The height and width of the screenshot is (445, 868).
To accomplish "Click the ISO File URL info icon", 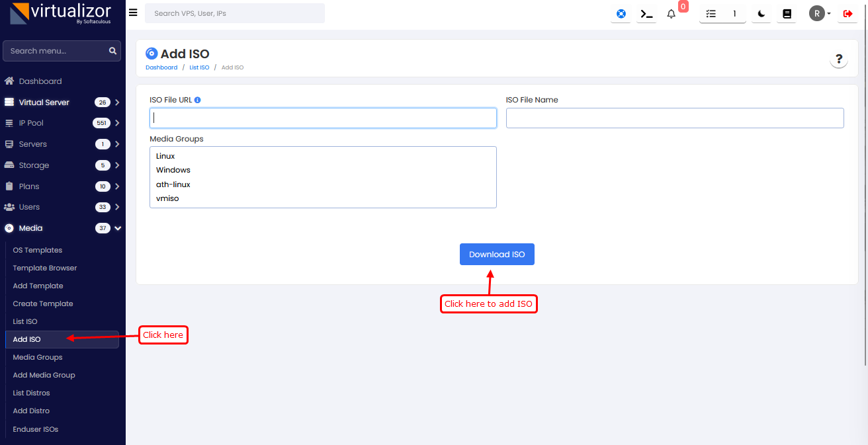I will 198,100.
